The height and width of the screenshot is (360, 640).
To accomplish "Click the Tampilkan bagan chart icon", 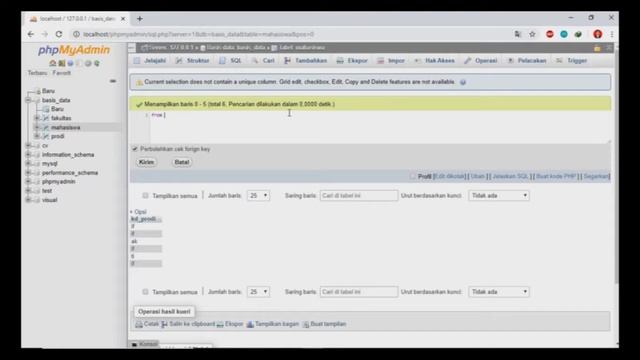I will 250,324.
